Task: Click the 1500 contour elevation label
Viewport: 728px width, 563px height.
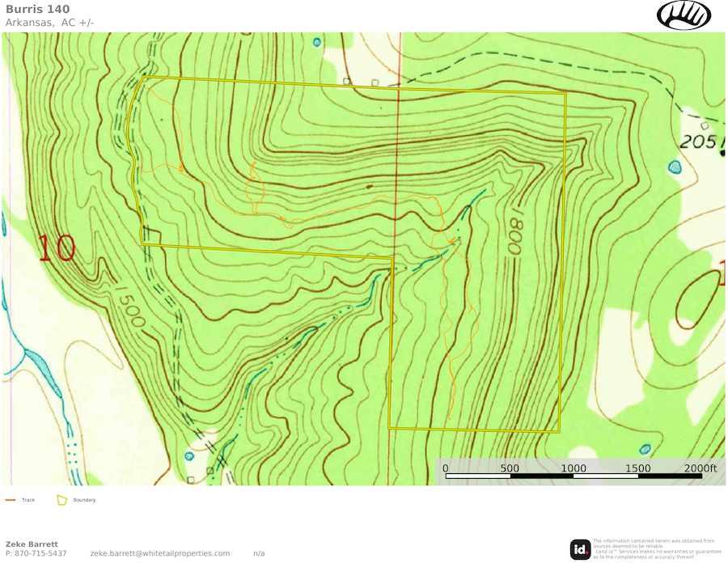Action: pyautogui.click(x=128, y=304)
